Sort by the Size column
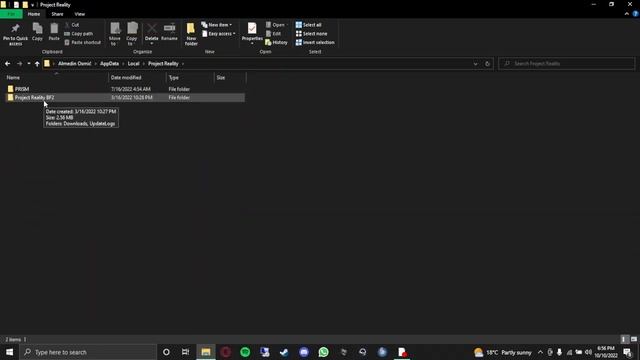The width and height of the screenshot is (640, 360). coord(230,78)
